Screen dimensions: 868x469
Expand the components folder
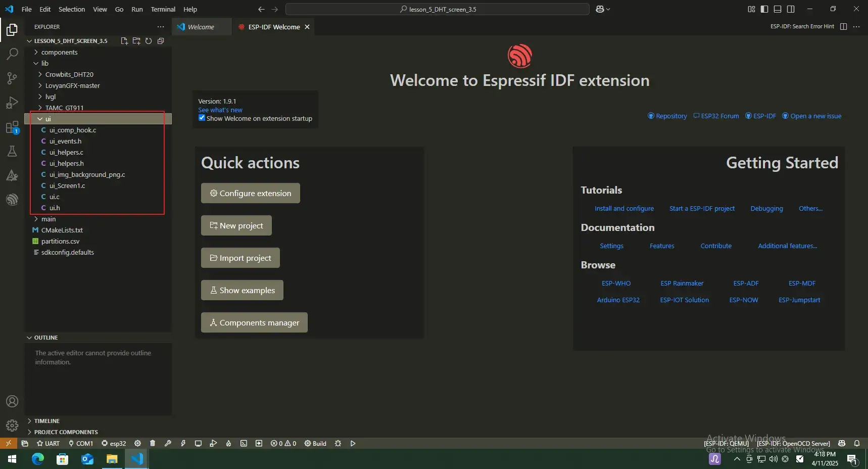click(59, 52)
